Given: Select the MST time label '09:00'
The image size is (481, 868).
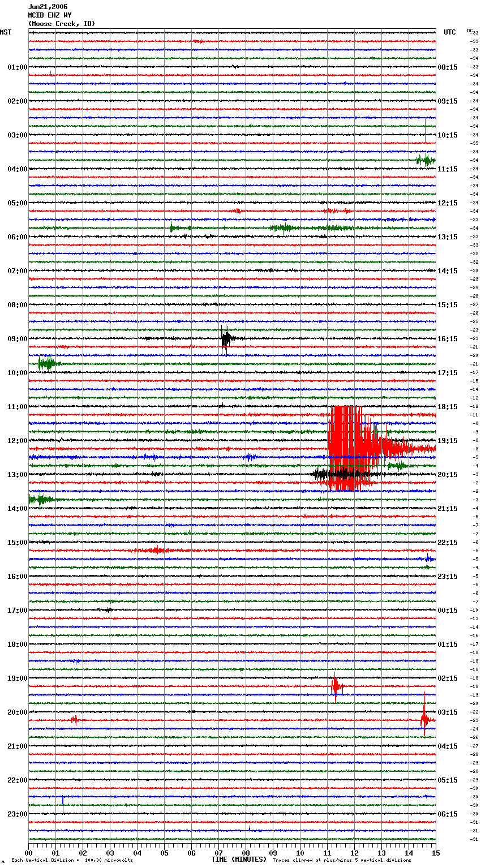Looking at the screenshot, I should click(18, 339).
